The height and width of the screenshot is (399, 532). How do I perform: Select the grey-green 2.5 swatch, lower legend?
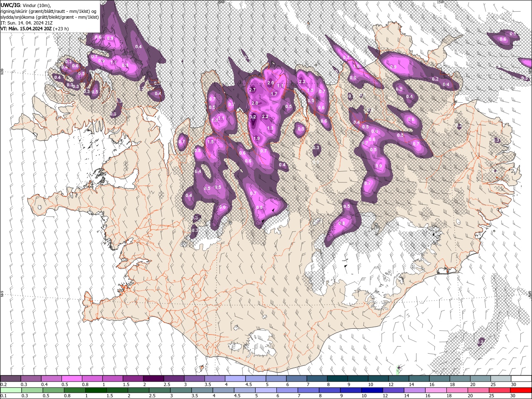pos(160,390)
